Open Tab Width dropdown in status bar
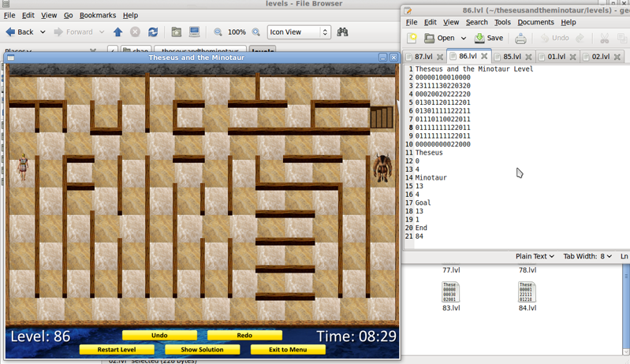The image size is (630, 364). [587, 256]
